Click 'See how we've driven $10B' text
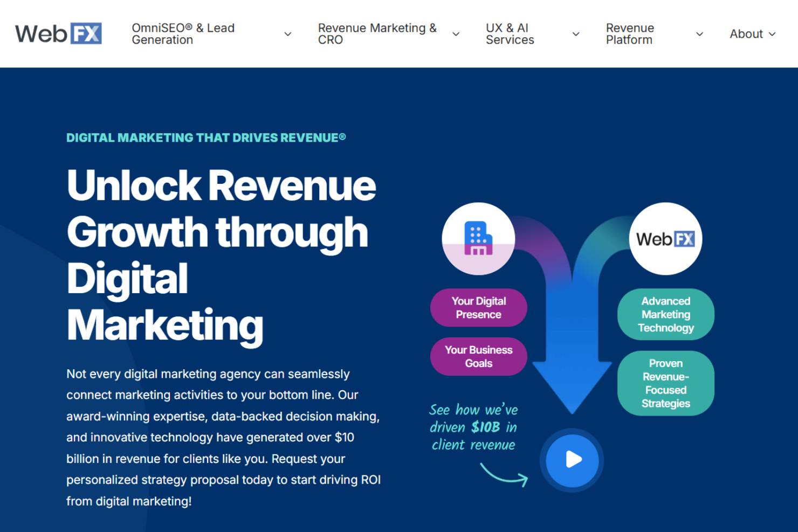798x532 pixels. click(473, 427)
